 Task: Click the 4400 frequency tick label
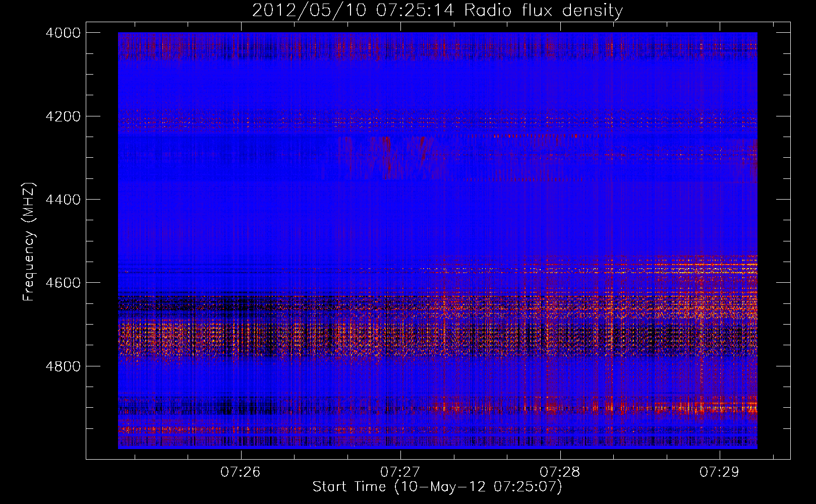pyautogui.click(x=63, y=200)
